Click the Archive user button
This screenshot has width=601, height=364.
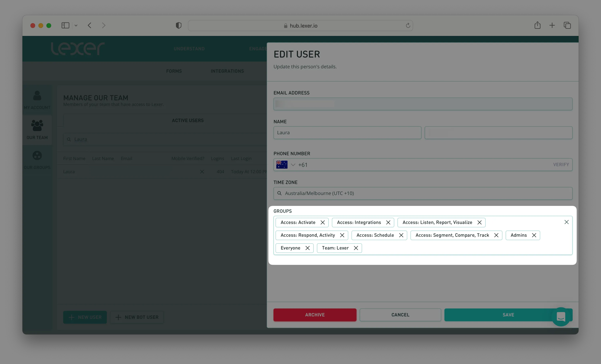coord(315,315)
